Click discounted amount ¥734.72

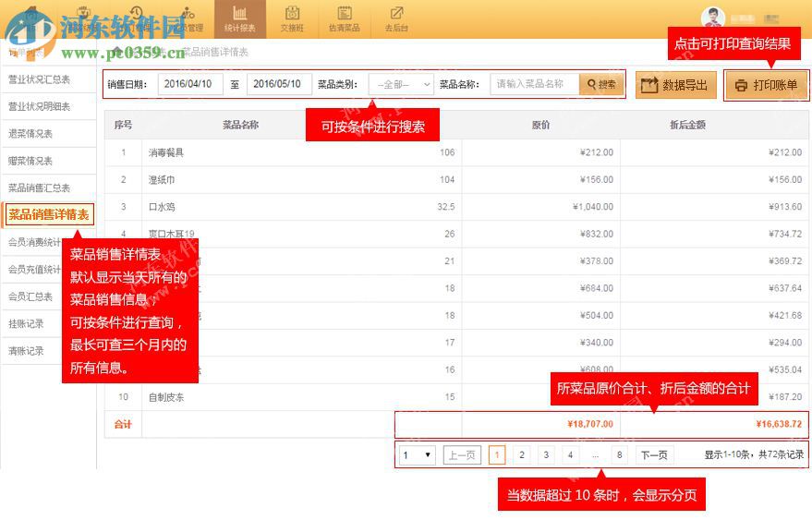785,234
